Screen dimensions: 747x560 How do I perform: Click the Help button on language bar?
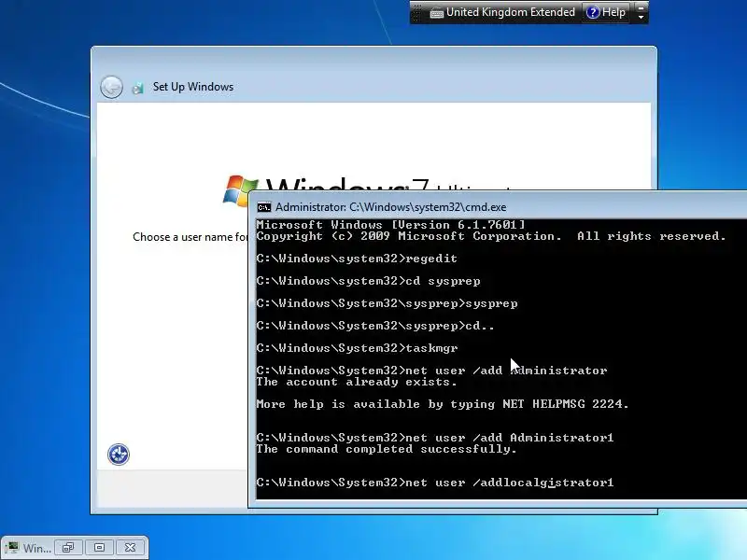pyautogui.click(x=606, y=12)
